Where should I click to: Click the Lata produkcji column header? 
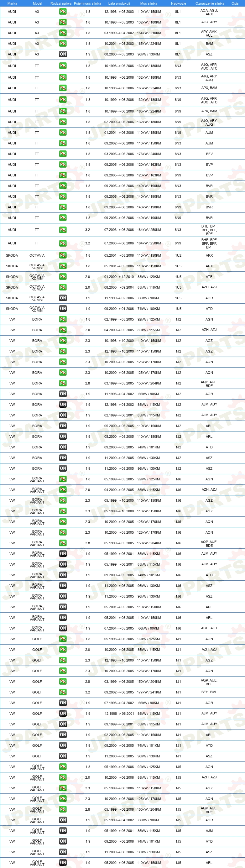(x=119, y=3)
